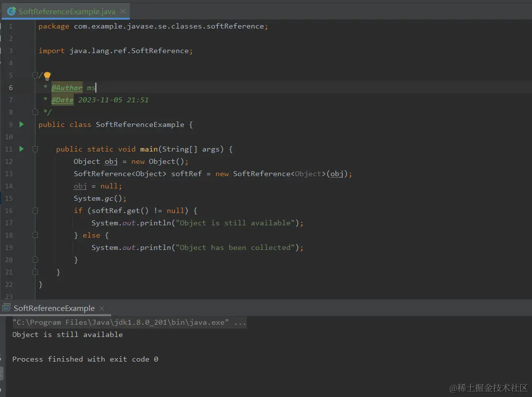Click line number 14 in the gutter
Image resolution: width=532 pixels, height=397 pixels.
(x=9, y=186)
